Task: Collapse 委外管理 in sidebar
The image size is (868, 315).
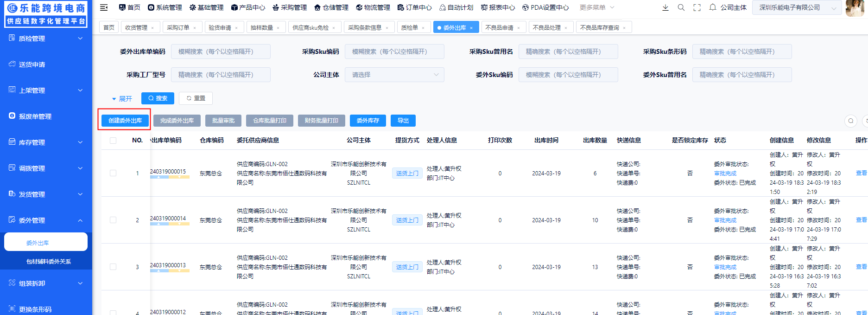Action: click(46, 220)
